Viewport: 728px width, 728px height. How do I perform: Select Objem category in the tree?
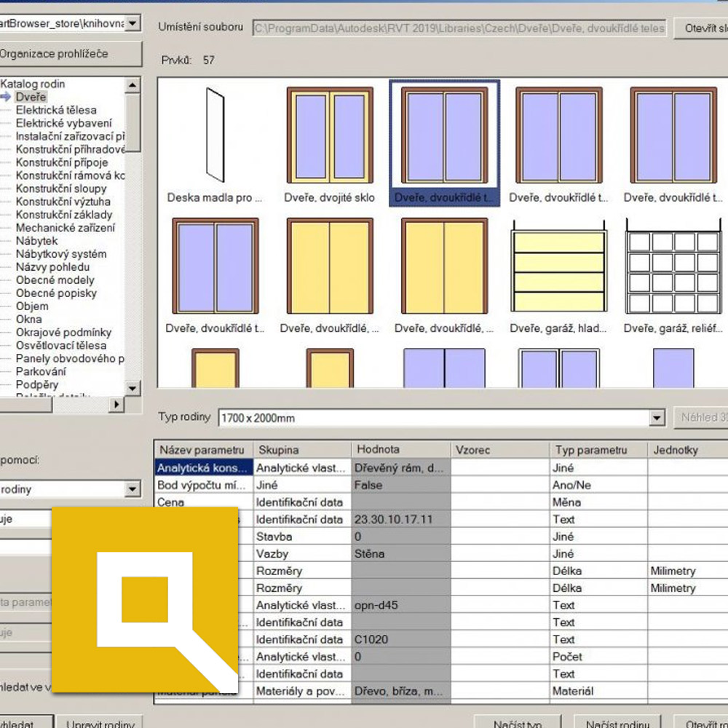pos(32,306)
